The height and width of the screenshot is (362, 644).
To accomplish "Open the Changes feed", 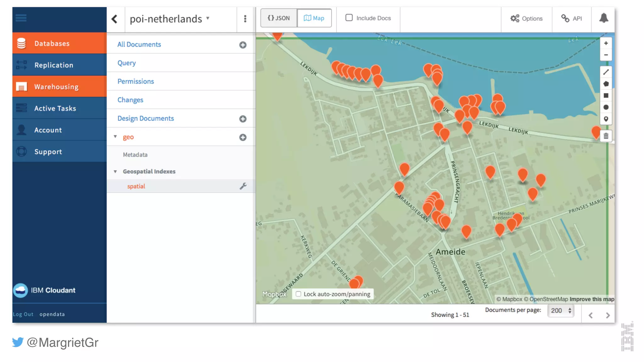I will tap(130, 100).
